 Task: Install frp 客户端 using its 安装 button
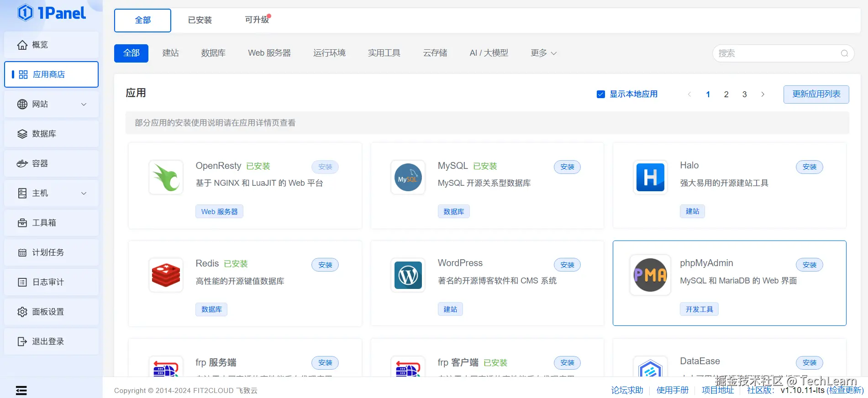pos(567,363)
